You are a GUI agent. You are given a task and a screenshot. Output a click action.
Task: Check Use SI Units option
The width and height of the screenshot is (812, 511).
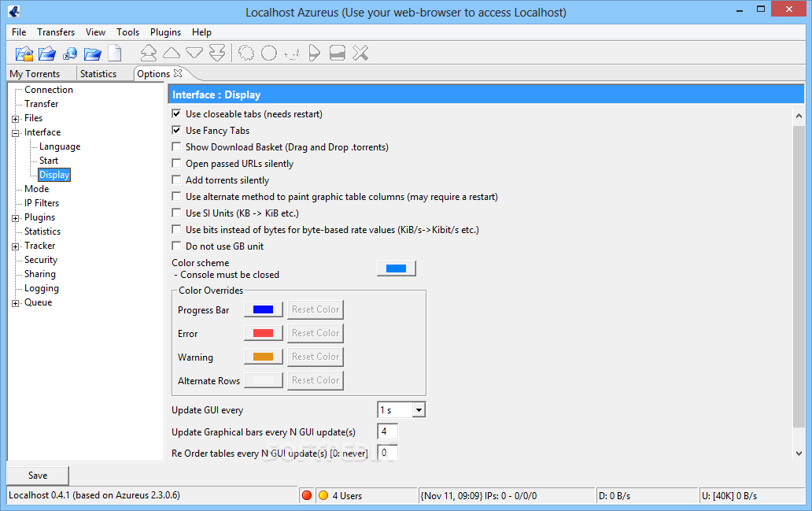pyautogui.click(x=176, y=213)
